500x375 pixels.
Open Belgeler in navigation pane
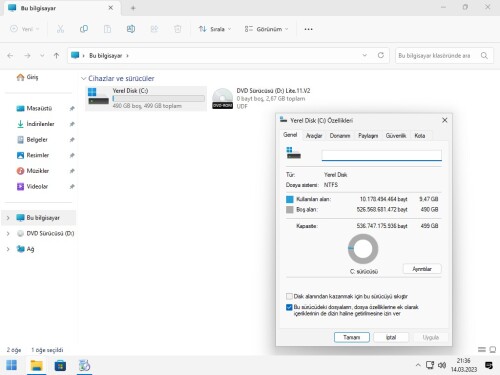tap(32, 140)
